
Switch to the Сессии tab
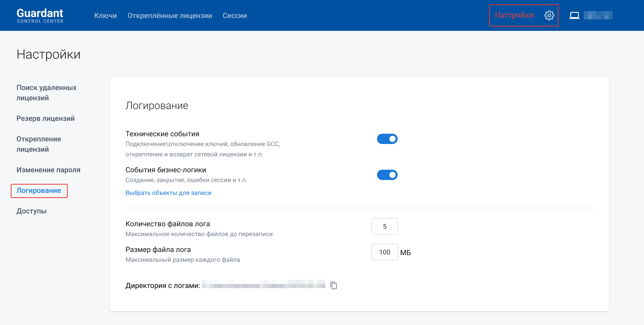[235, 16]
